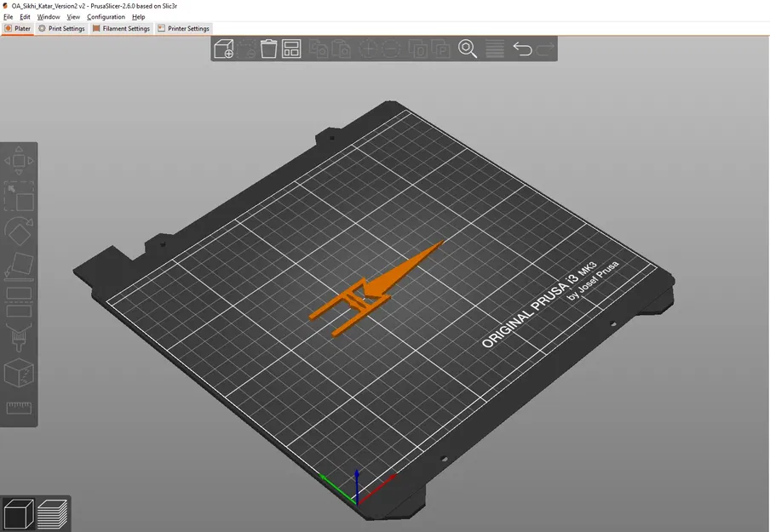
Task: Click the Add model cube icon
Action: [x=223, y=49]
